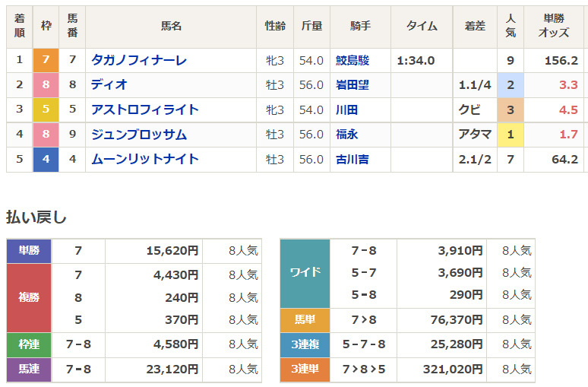This screenshot has width=588, height=387.
Task: Open ムーンリットナイト horse page
Action: tap(144, 160)
